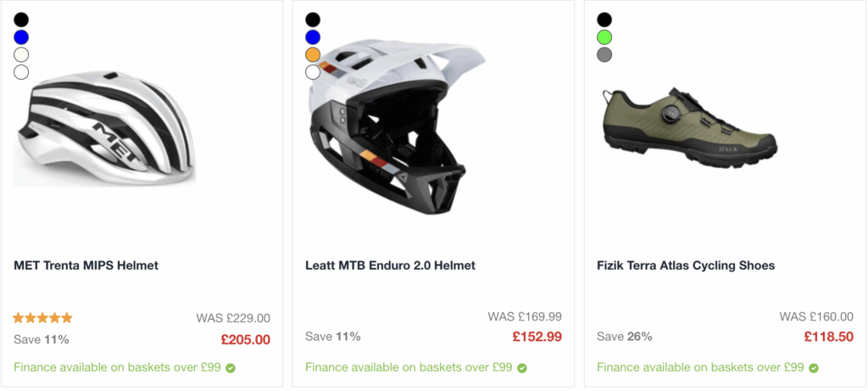The image size is (868, 391).
Task: Click finance available text under Leatt helmet
Action: click(409, 367)
